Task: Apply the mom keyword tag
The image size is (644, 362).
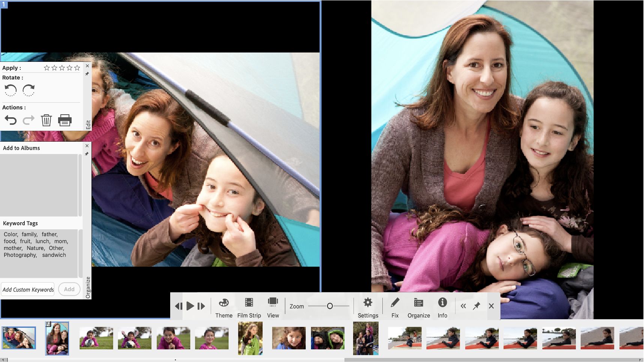Action: [61, 241]
